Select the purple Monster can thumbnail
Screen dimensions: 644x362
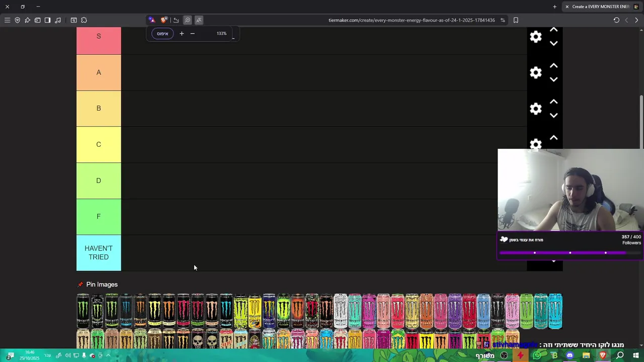455,312
